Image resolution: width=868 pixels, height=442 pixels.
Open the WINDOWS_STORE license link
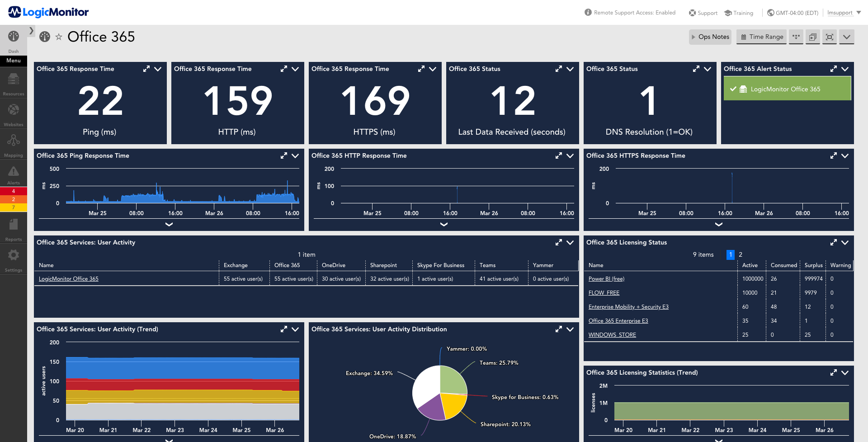point(612,335)
